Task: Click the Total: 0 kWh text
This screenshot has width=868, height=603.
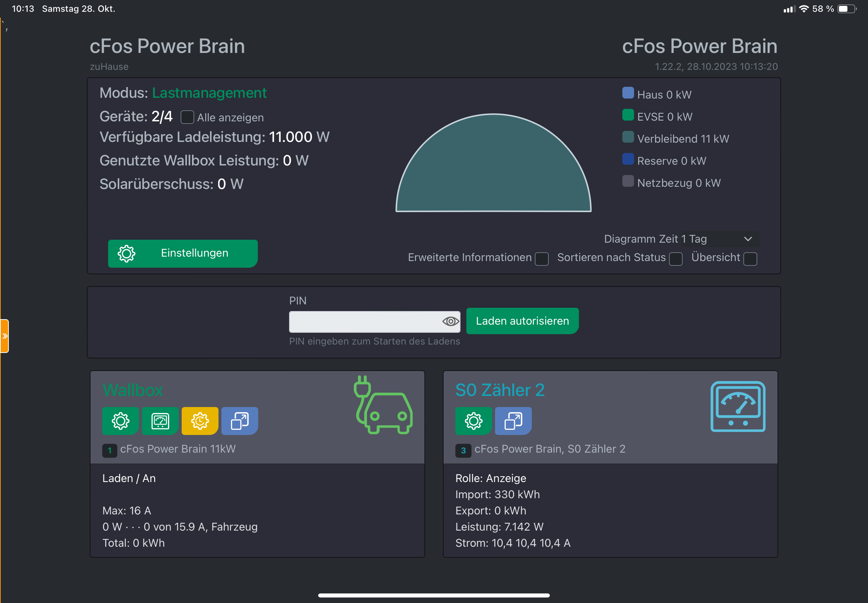Action: tap(134, 543)
